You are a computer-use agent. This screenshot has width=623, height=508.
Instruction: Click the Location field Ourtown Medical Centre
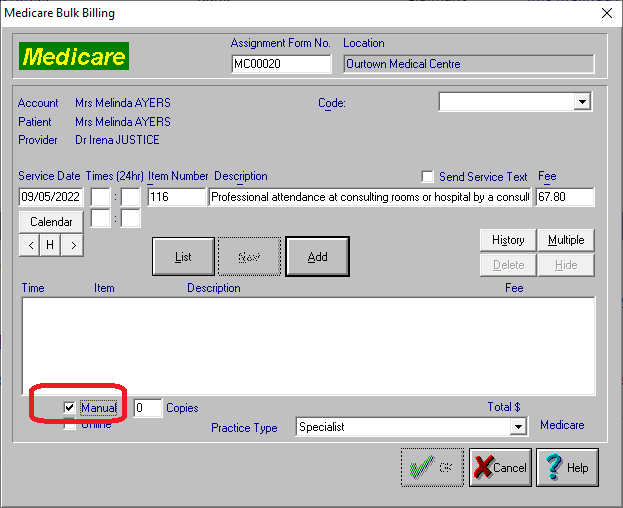pos(469,64)
